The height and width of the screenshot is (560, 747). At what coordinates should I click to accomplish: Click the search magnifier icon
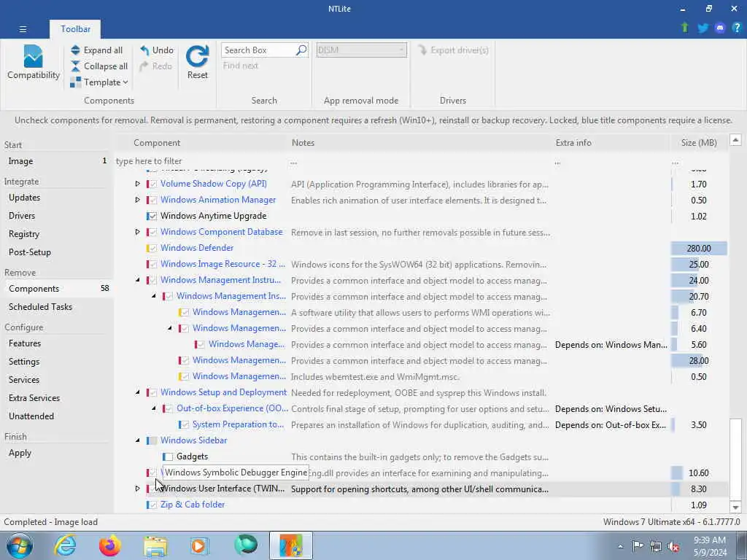click(301, 50)
